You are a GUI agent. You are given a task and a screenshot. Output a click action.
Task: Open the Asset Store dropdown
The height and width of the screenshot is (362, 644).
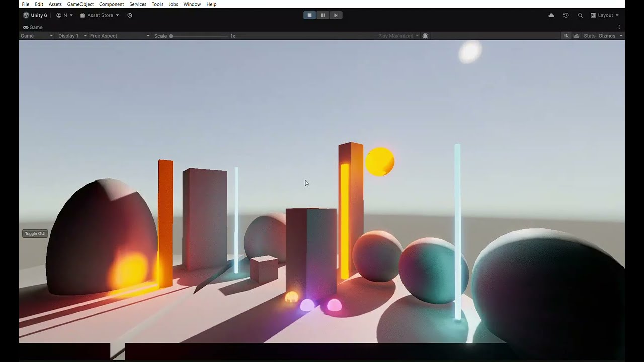[100, 15]
